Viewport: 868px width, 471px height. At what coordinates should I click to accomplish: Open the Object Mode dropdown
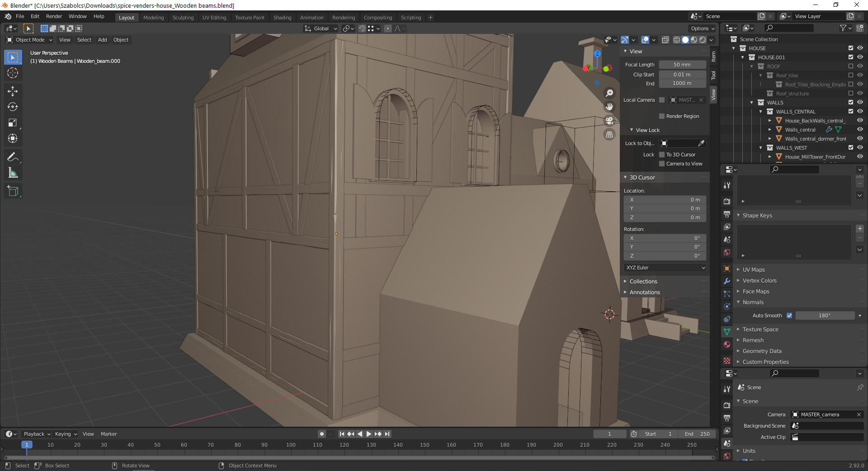[30, 40]
